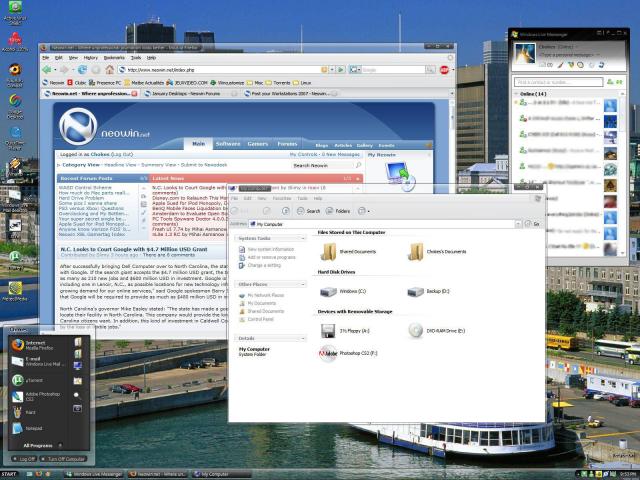Open the Bookmarks menu in Firefox
The image size is (640, 480).
(114, 58)
